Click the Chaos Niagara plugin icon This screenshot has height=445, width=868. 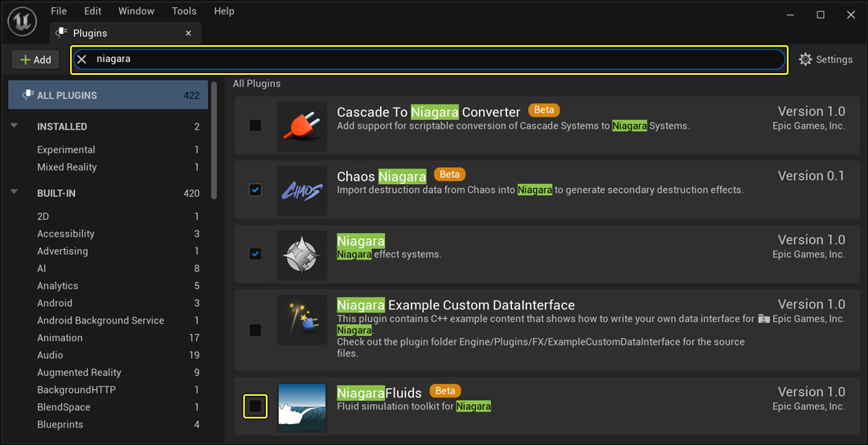(301, 190)
